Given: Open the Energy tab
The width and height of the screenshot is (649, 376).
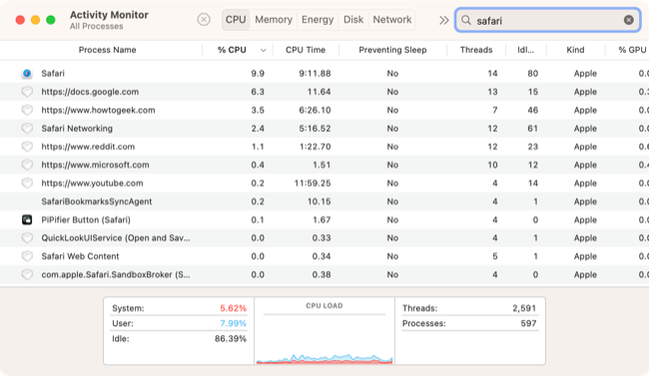Looking at the screenshot, I should click(x=317, y=19).
